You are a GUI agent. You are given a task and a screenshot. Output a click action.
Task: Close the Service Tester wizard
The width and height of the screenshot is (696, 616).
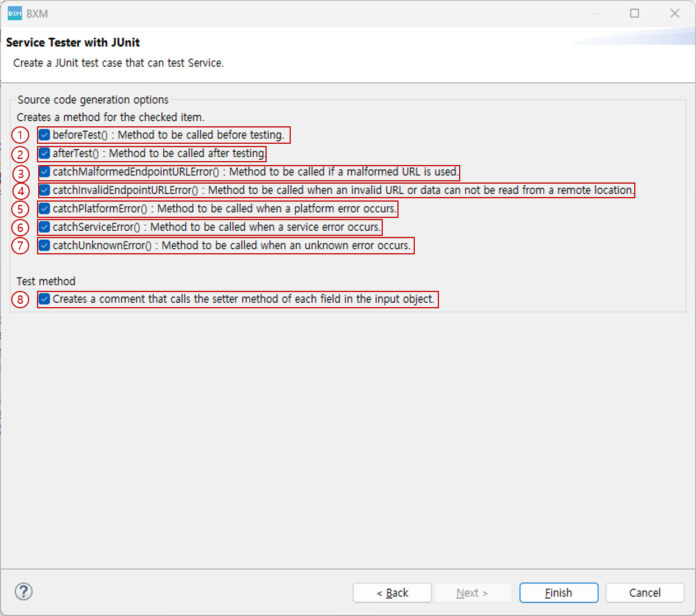[675, 13]
